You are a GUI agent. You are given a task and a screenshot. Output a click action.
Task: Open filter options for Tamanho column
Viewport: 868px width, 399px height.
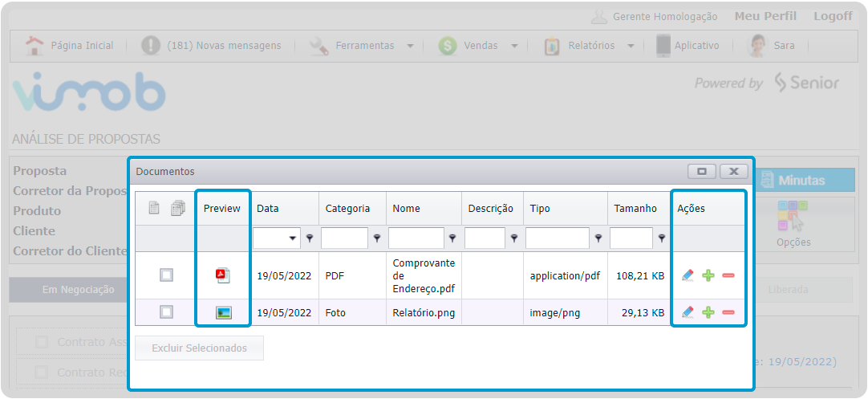[x=662, y=238]
